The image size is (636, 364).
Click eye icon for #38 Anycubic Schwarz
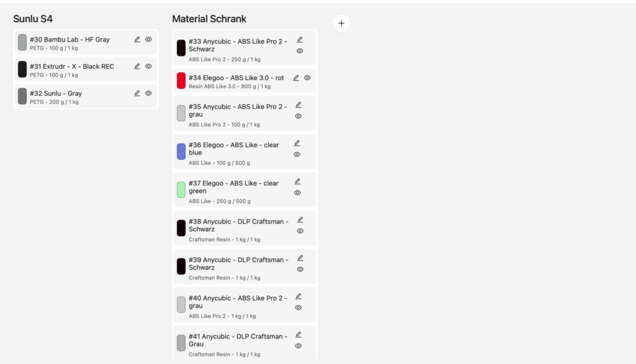click(300, 231)
